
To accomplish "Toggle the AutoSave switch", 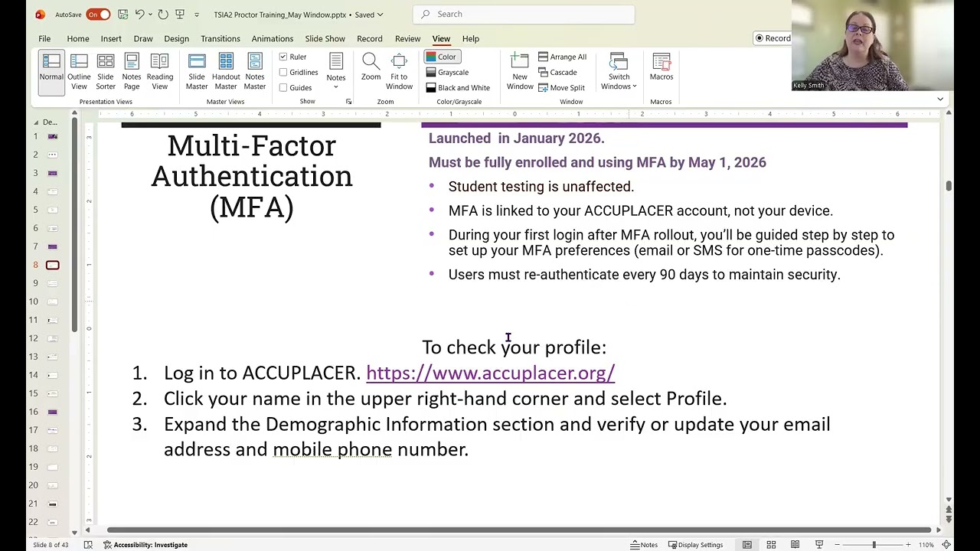I will click(98, 14).
